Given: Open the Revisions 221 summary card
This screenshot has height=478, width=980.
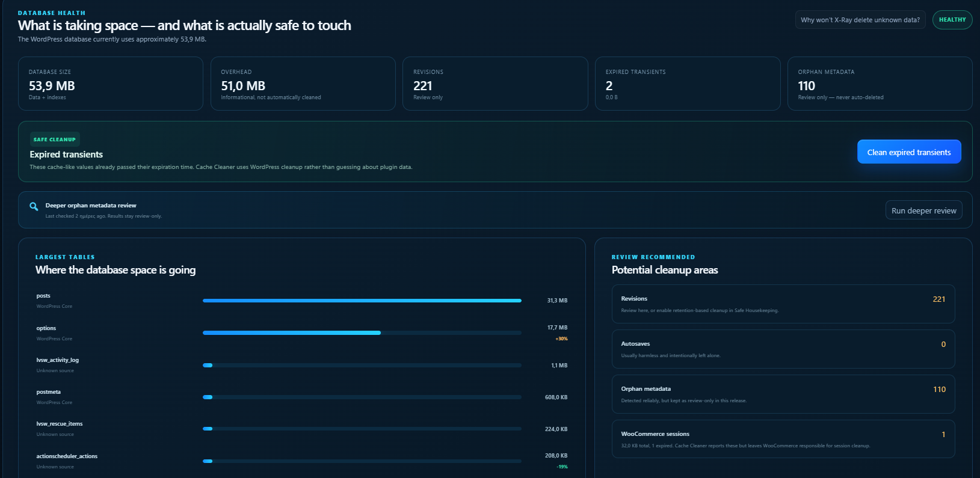Looking at the screenshot, I should pos(495,84).
